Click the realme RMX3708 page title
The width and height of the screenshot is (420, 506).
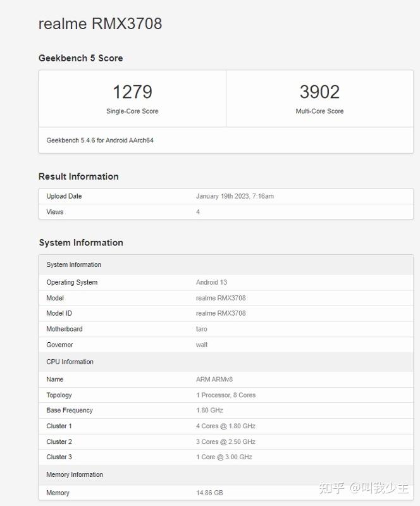point(100,23)
